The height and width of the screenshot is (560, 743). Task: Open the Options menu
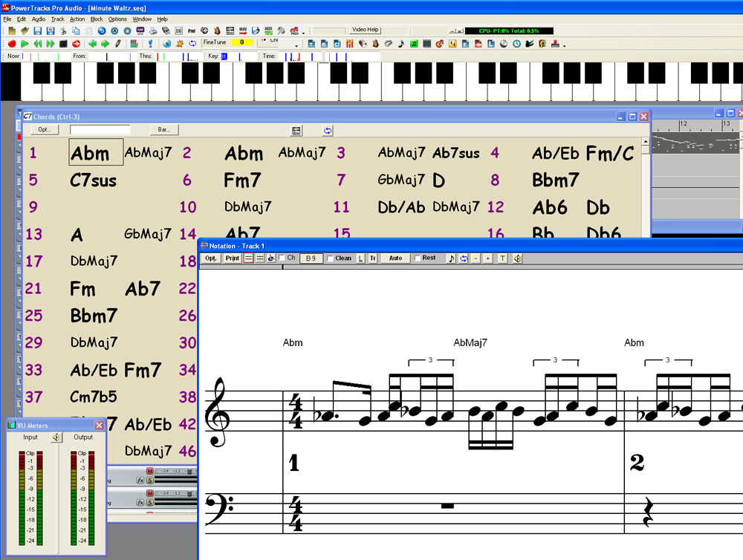click(x=117, y=19)
